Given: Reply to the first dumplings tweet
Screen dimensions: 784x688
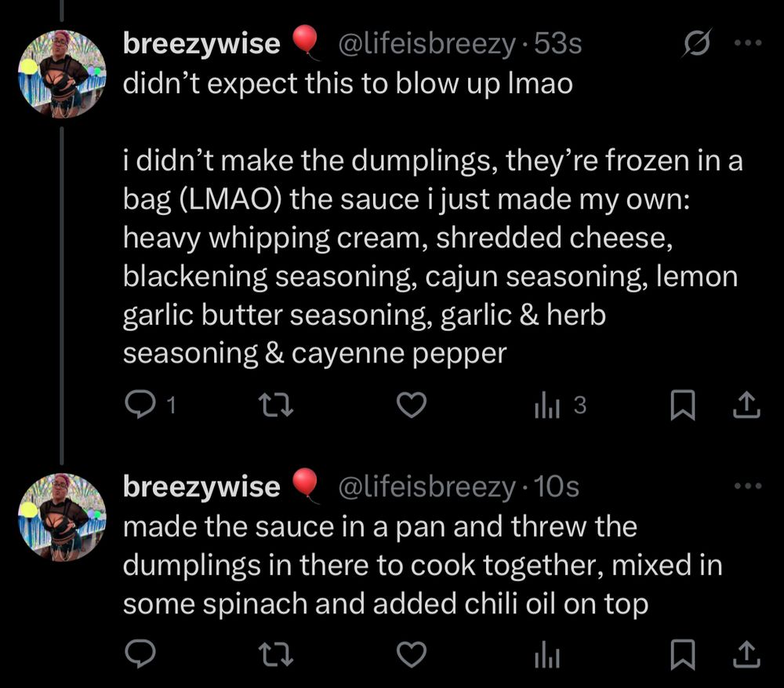Looking at the screenshot, I should click(140, 405).
